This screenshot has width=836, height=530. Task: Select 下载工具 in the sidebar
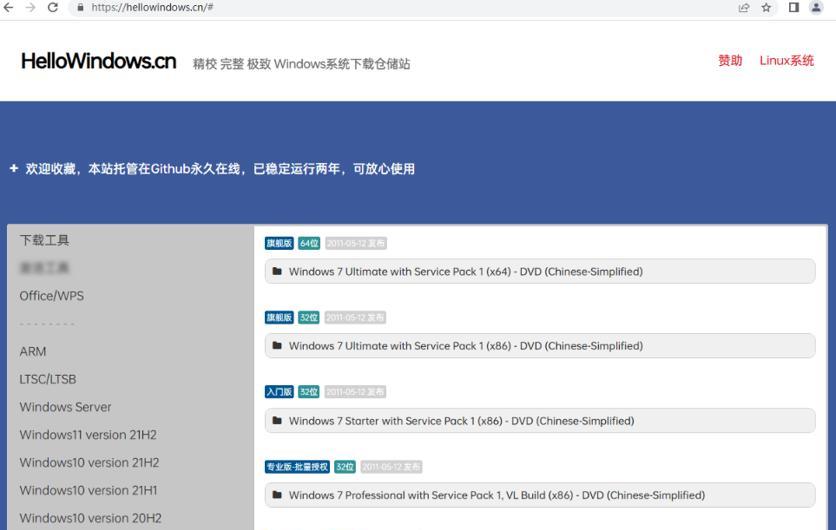44,240
